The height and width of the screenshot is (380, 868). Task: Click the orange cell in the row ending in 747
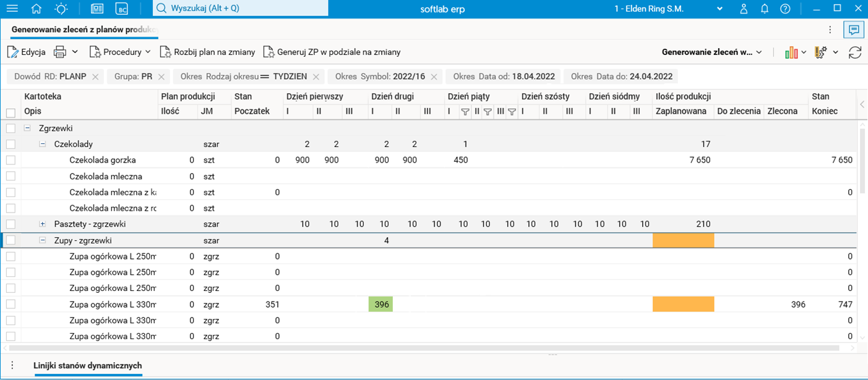click(x=683, y=304)
